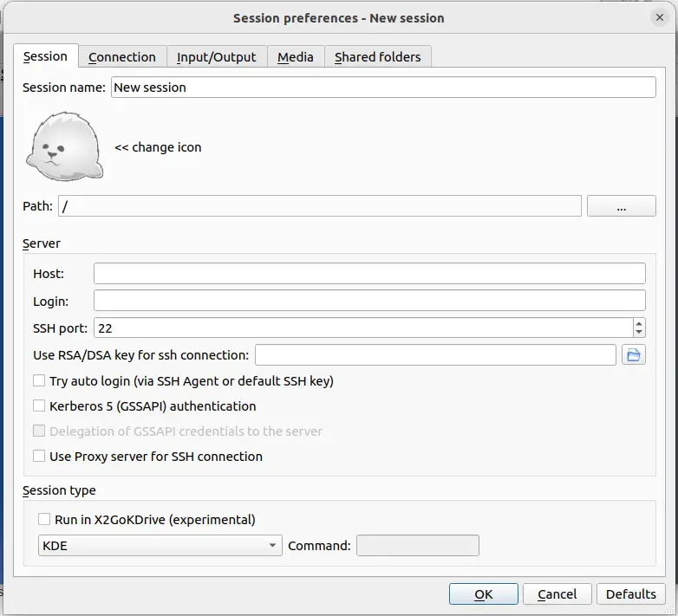This screenshot has height=616, width=678.
Task: Close the Session preferences dialog
Action: click(x=660, y=17)
